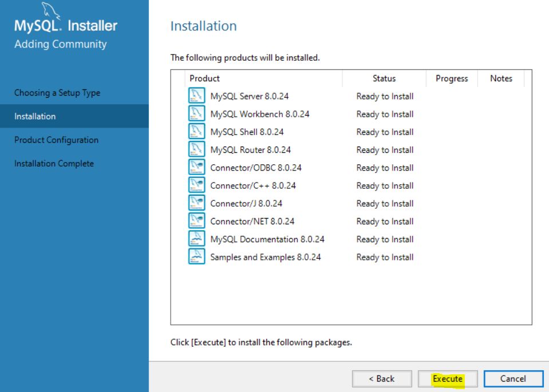
Task: Click the Notes column header
Action: [501, 78]
